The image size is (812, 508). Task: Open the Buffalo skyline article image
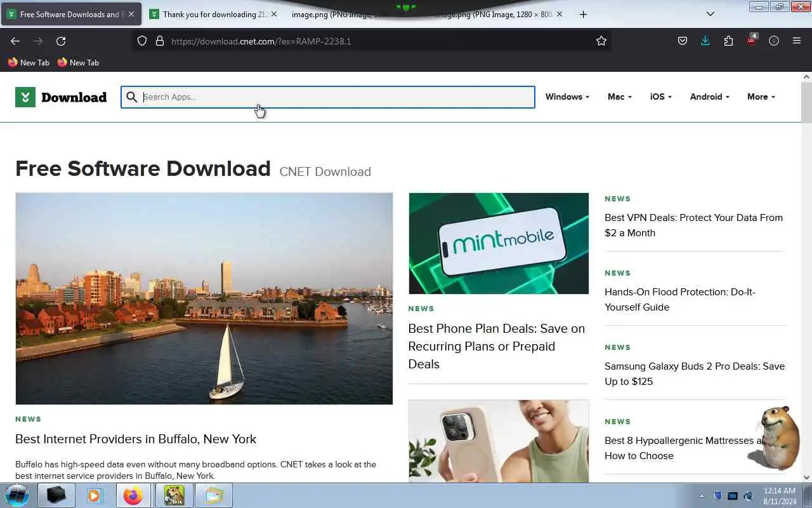(204, 298)
